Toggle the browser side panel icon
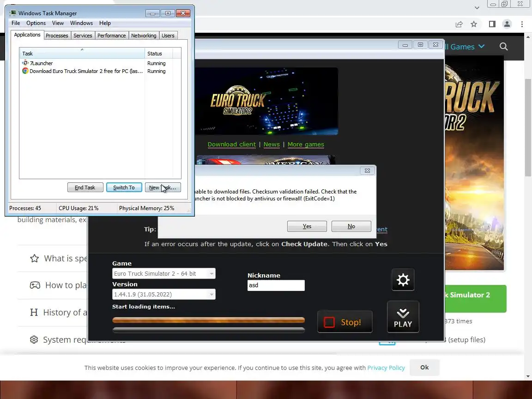The width and height of the screenshot is (532, 399). [492, 24]
